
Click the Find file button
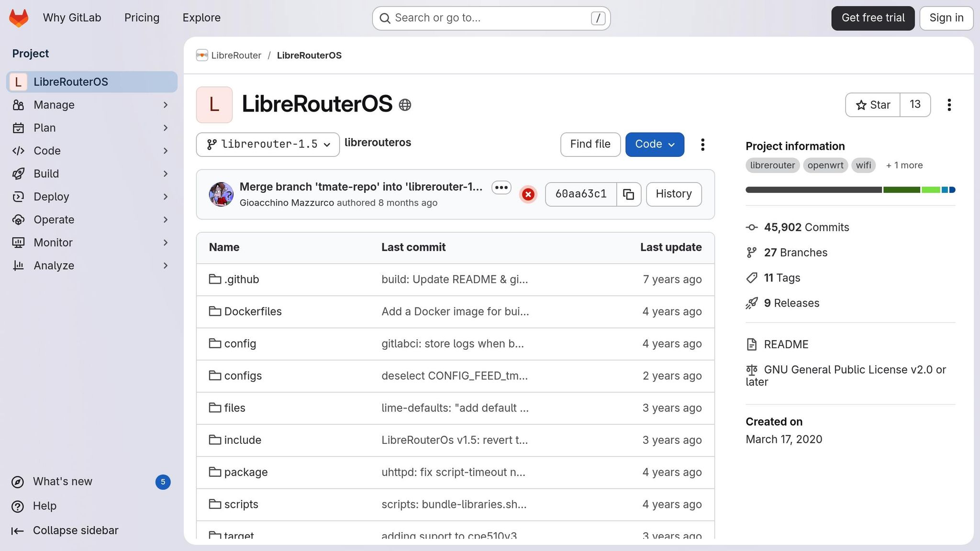[590, 144]
